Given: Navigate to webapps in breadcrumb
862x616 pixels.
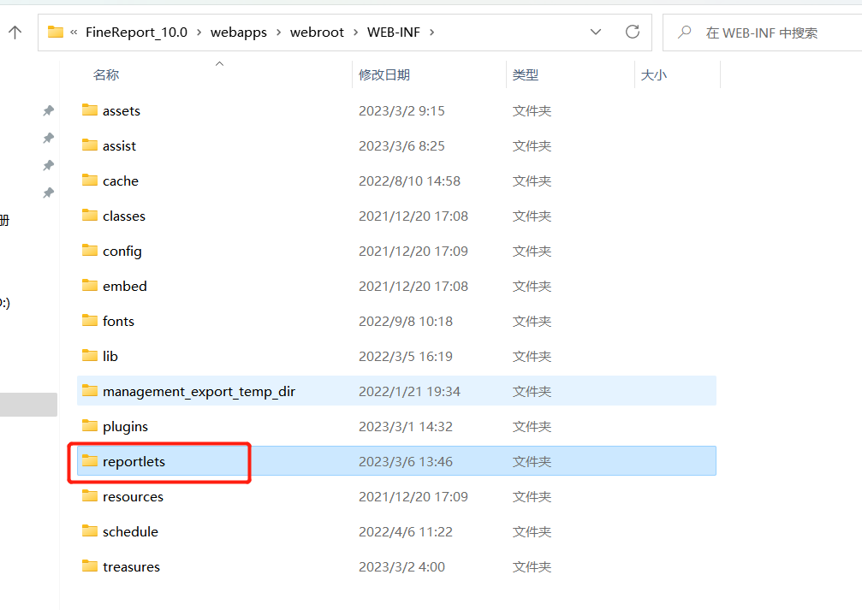Looking at the screenshot, I should 239,33.
